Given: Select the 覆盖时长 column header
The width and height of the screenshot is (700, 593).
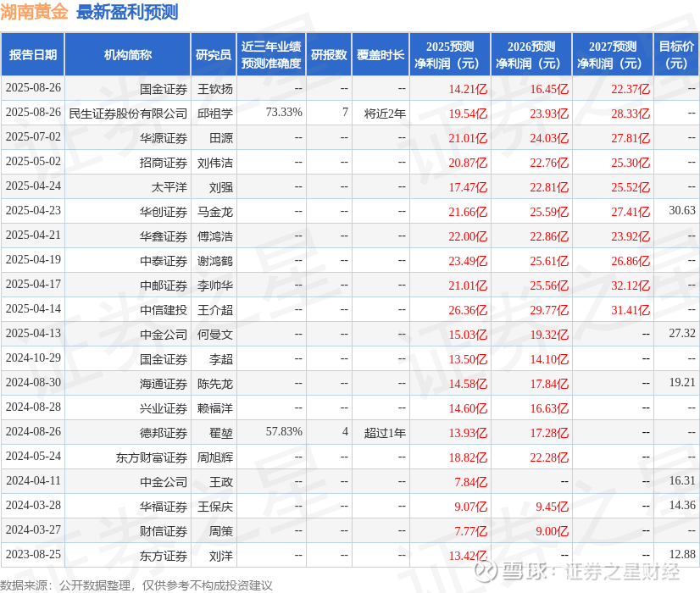Looking at the screenshot, I should click(x=381, y=54).
